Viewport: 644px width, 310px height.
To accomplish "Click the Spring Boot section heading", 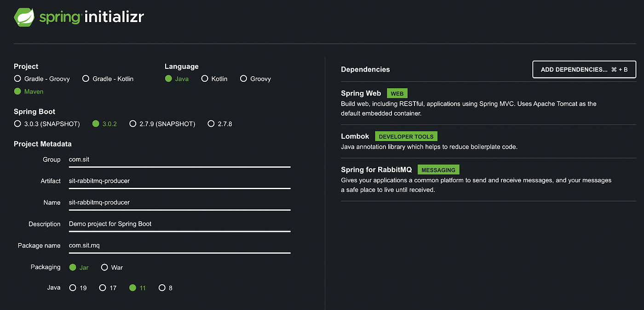I will (x=34, y=112).
